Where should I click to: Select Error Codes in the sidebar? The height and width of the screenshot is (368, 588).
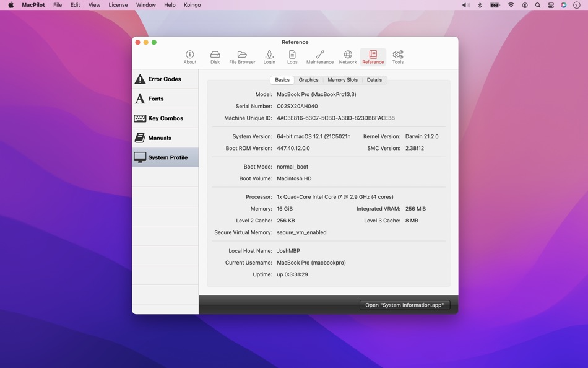tap(165, 79)
